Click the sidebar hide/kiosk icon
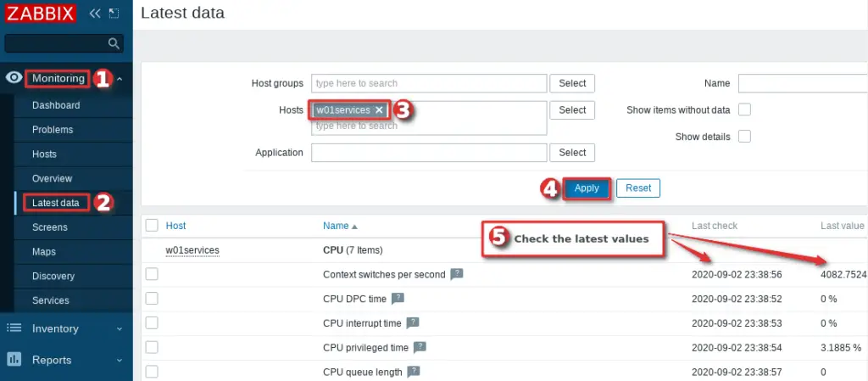The image size is (868, 381). (x=114, y=14)
